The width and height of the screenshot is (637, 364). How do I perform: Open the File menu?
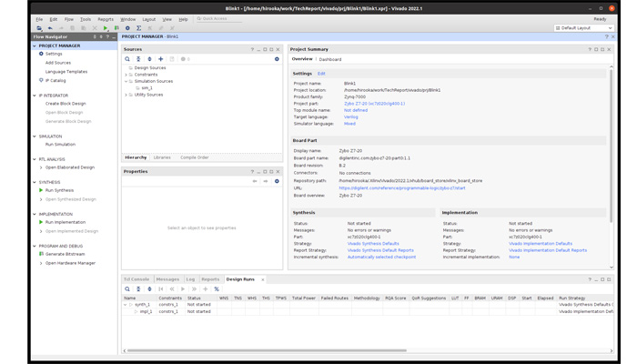pos(39,19)
